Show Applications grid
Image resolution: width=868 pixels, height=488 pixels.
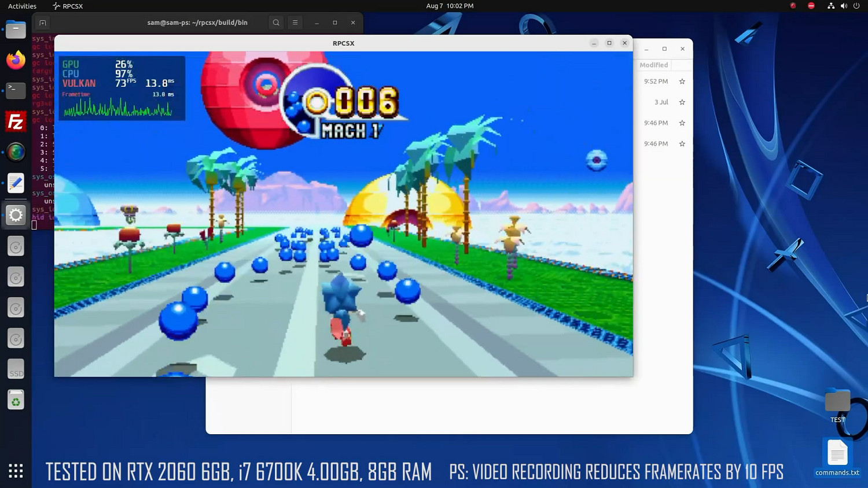click(16, 471)
